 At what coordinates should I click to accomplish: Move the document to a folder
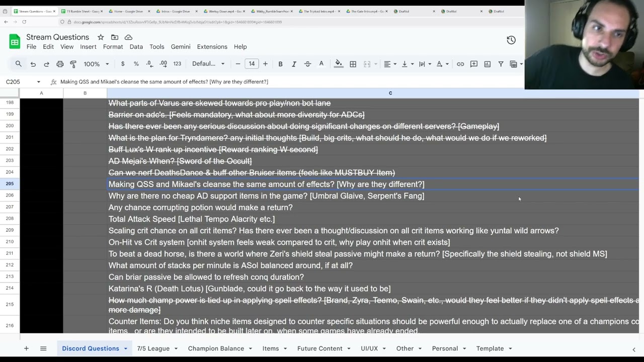[115, 37]
